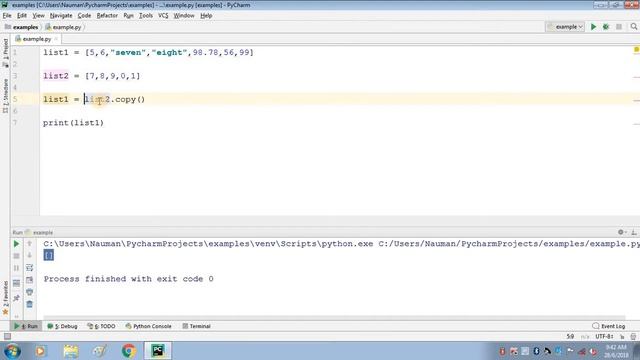The image size is (640, 360).
Task: Click examples in the navigation breadcrumb
Action: (22, 27)
